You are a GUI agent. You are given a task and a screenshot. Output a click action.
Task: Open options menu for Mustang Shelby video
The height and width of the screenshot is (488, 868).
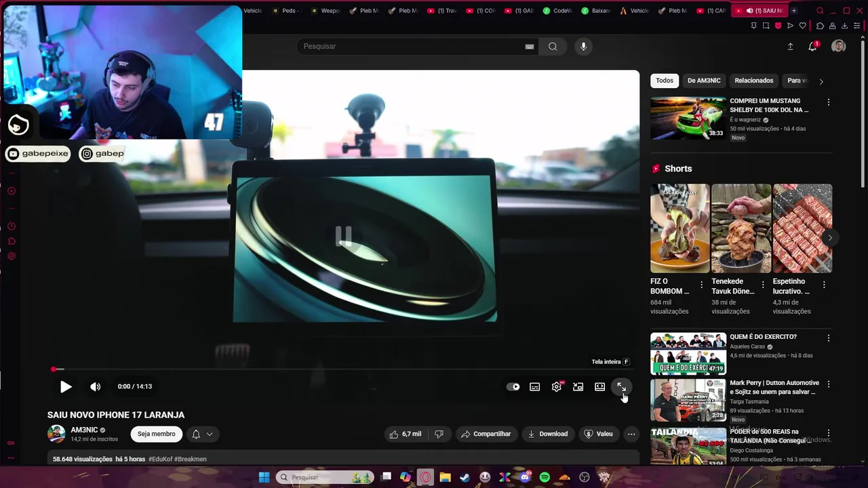pos(828,102)
